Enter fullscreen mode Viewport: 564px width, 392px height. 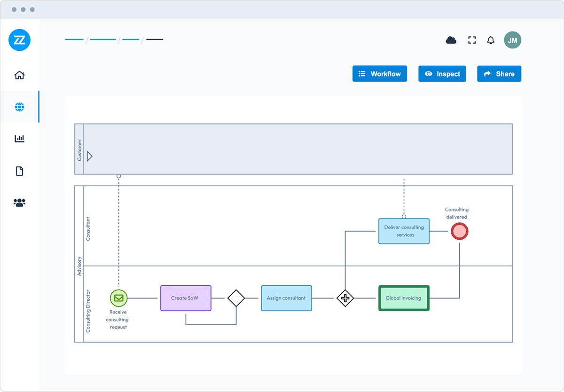tap(472, 40)
